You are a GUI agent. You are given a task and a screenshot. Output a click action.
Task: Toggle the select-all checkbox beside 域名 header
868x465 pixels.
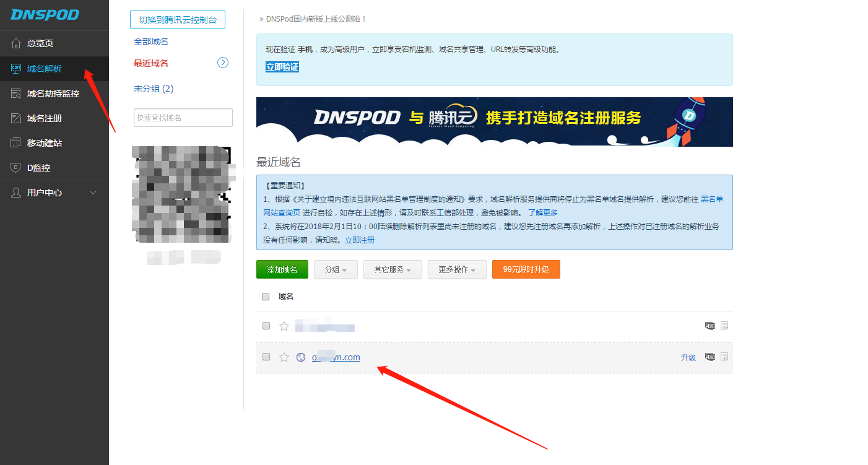coord(266,297)
